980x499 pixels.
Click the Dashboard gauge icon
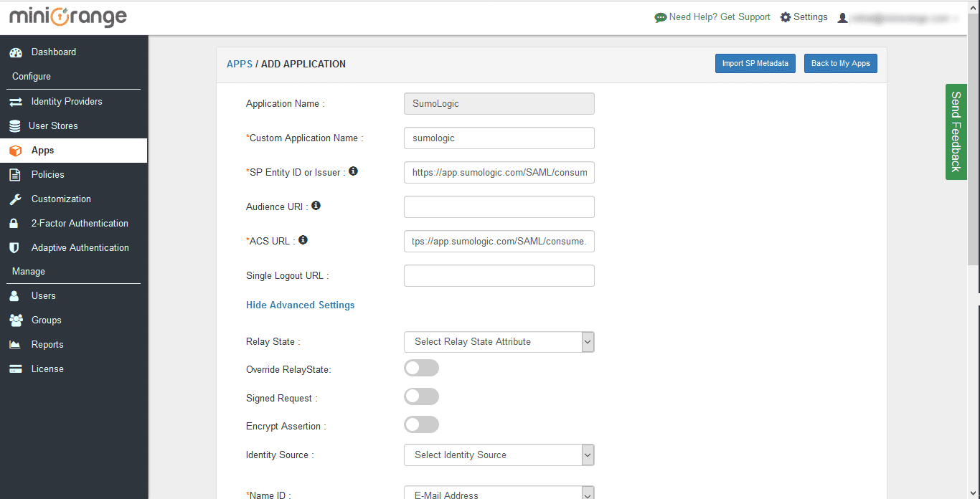[15, 52]
